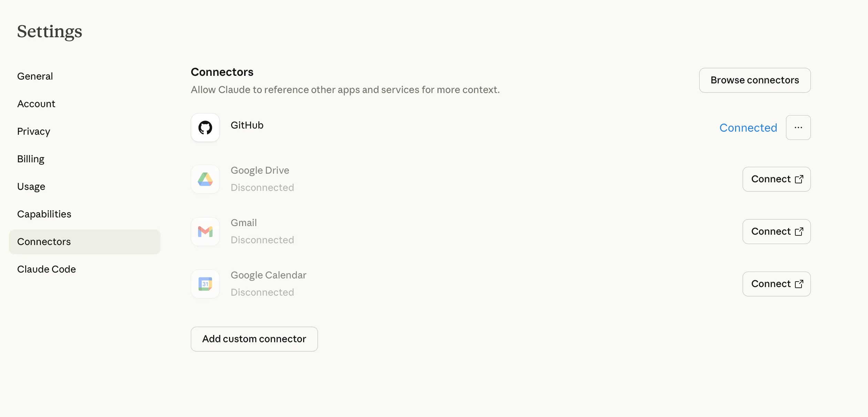The image size is (868, 417).
Task: Click Add custom connector
Action: pos(254,339)
